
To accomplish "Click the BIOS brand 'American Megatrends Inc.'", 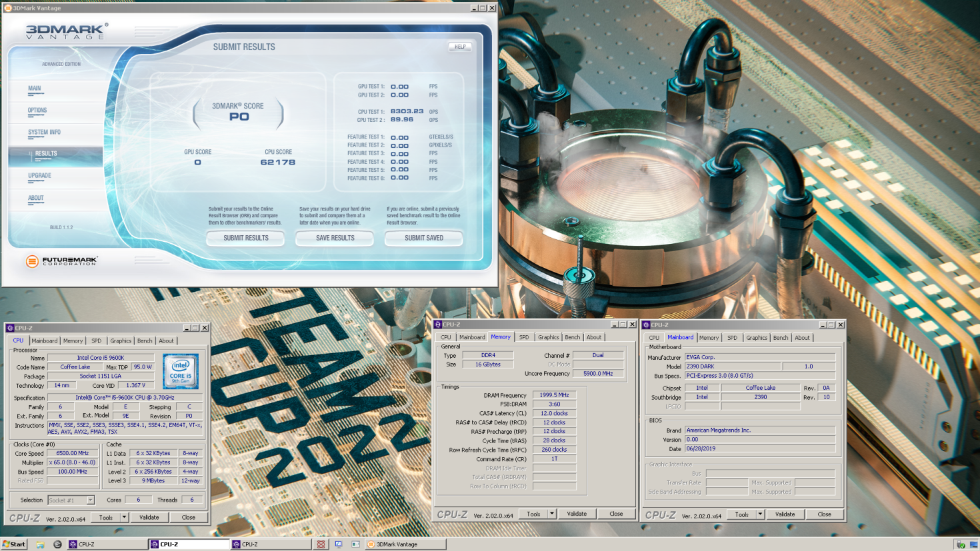I will [760, 430].
